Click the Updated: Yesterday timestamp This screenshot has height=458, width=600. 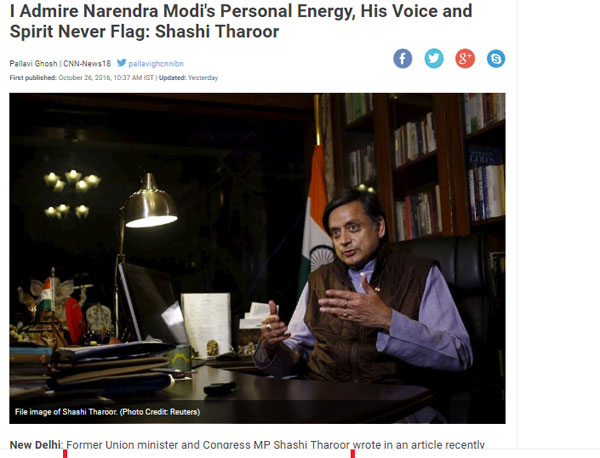point(188,78)
